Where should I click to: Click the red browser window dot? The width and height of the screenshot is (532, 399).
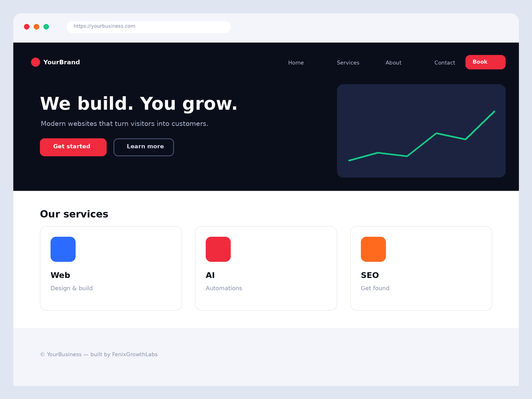(x=27, y=27)
